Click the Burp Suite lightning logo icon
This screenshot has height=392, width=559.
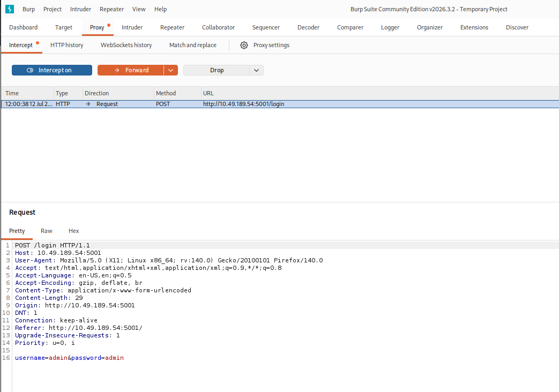click(x=10, y=9)
